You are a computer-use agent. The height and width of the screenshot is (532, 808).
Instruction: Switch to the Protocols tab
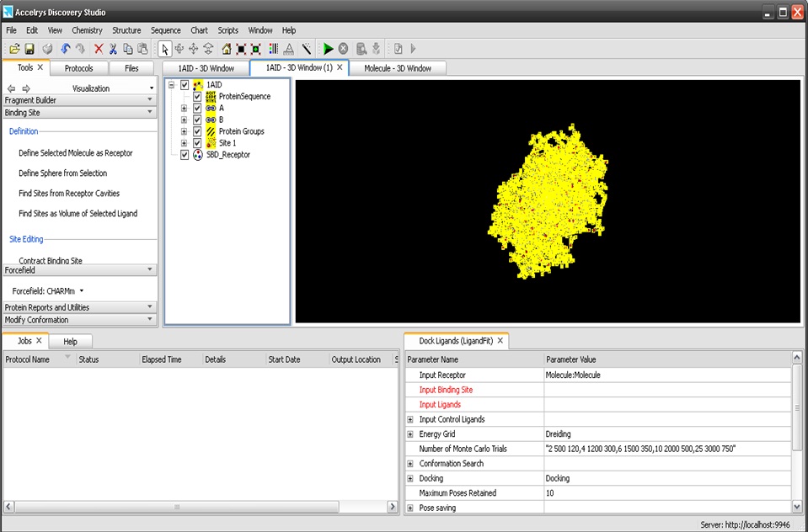79,68
